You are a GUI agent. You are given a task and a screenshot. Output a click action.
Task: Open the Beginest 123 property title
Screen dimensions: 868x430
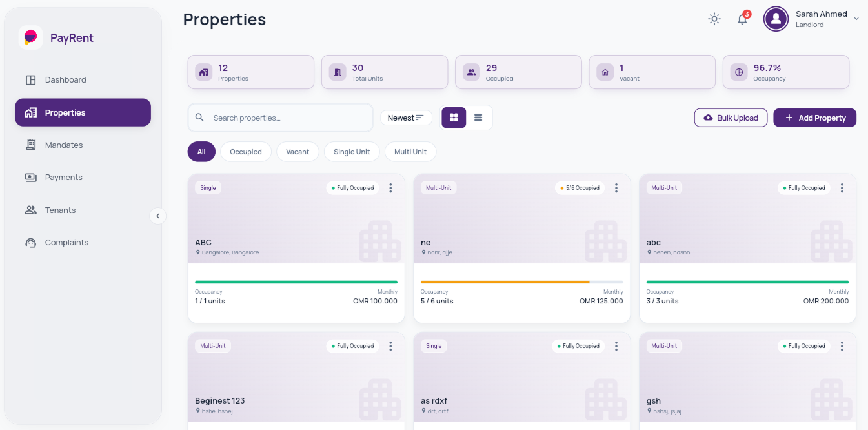tap(220, 401)
